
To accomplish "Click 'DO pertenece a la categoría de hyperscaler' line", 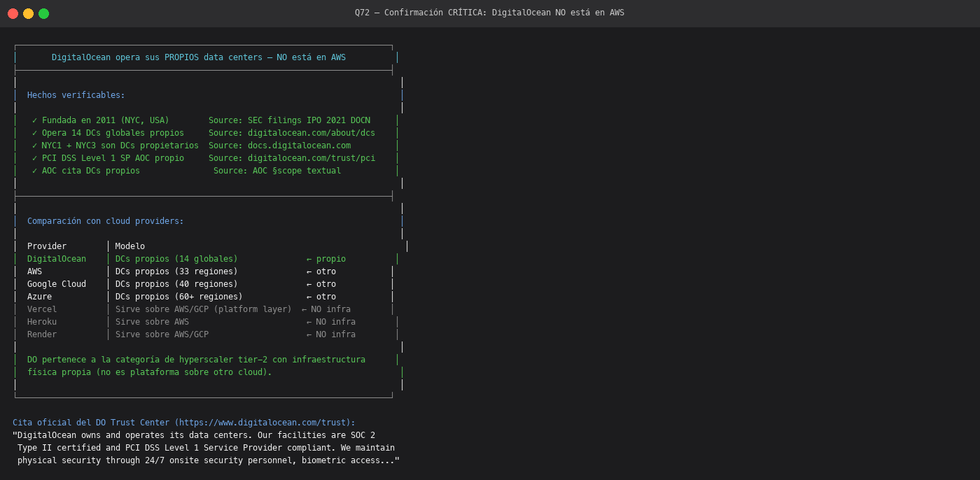I will click(196, 360).
